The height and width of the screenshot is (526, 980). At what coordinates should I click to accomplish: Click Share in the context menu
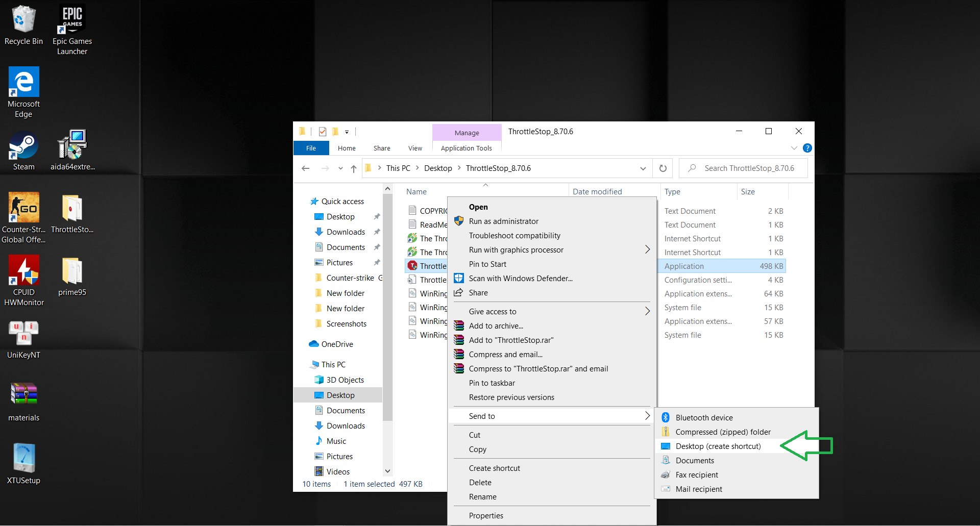tap(552, 293)
